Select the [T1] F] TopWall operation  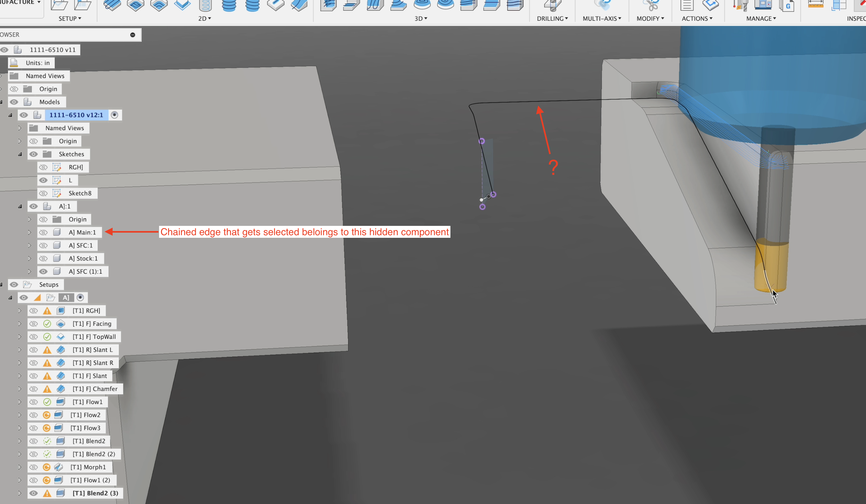click(x=94, y=337)
